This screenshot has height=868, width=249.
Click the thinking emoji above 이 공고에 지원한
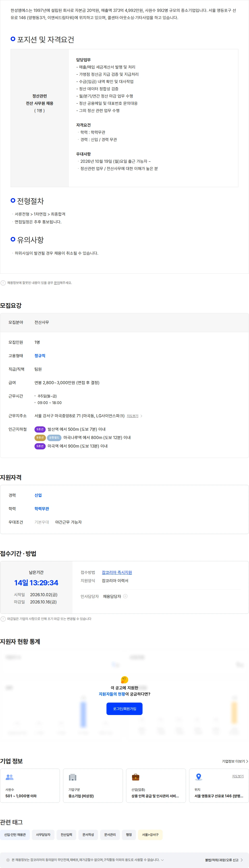124,679
